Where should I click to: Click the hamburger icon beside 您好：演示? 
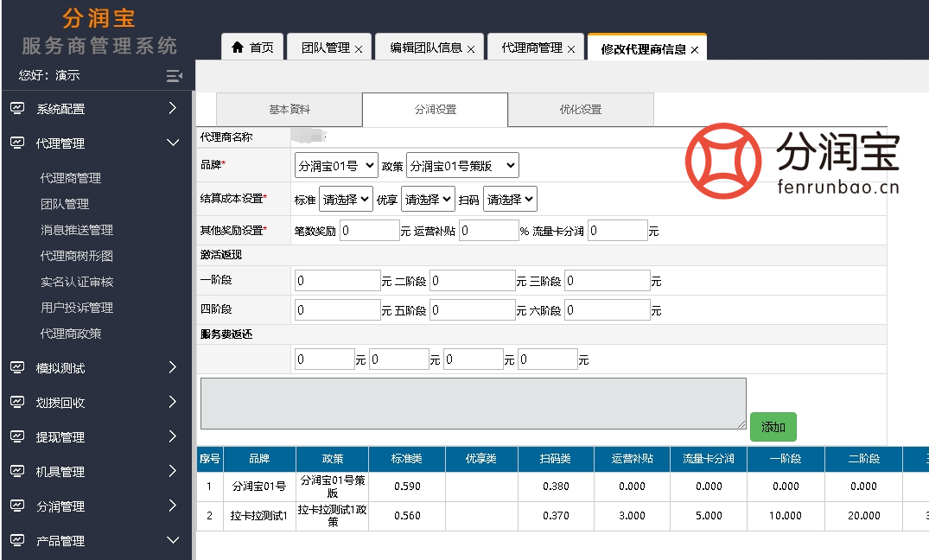[x=174, y=76]
